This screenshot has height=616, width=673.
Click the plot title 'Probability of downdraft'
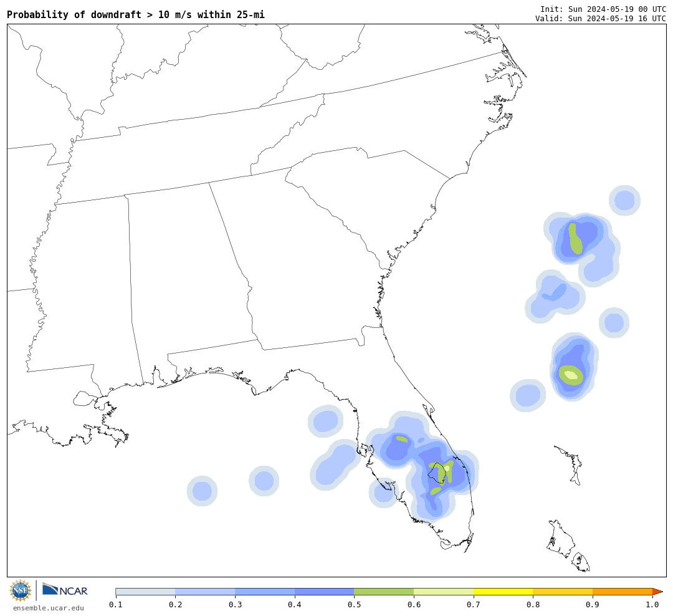coord(74,14)
